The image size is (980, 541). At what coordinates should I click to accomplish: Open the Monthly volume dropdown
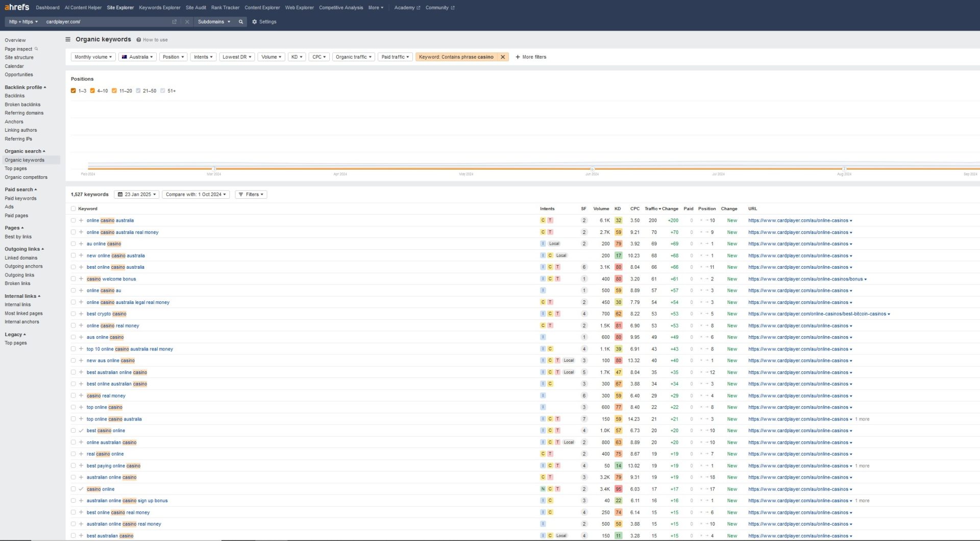[x=93, y=57]
